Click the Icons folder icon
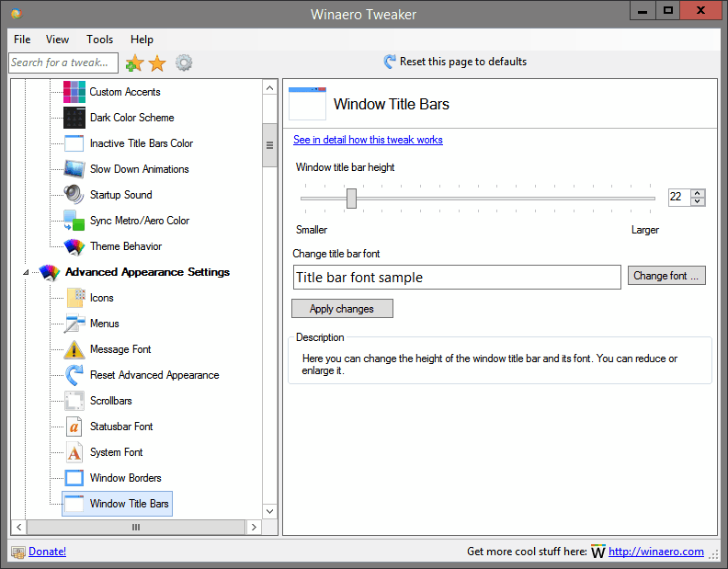The width and height of the screenshot is (728, 569). point(75,298)
